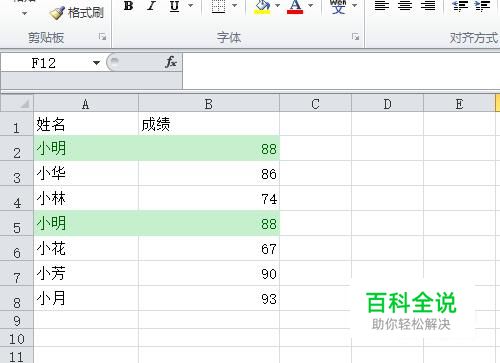500x363 pixels.
Task: Click into the formula bar
Action: [x=341, y=71]
